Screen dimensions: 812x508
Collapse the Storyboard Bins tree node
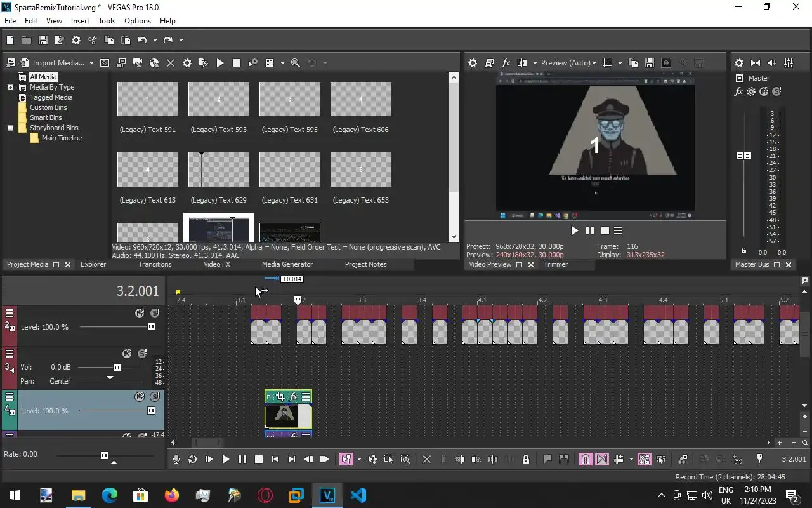(x=10, y=128)
